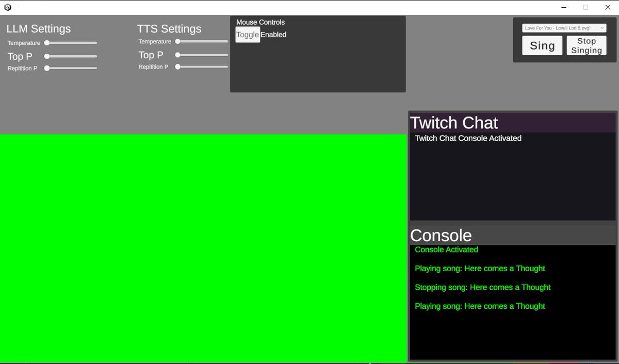
Task: Click 'Twitch Chat Console Activated' message
Action: click(x=468, y=138)
